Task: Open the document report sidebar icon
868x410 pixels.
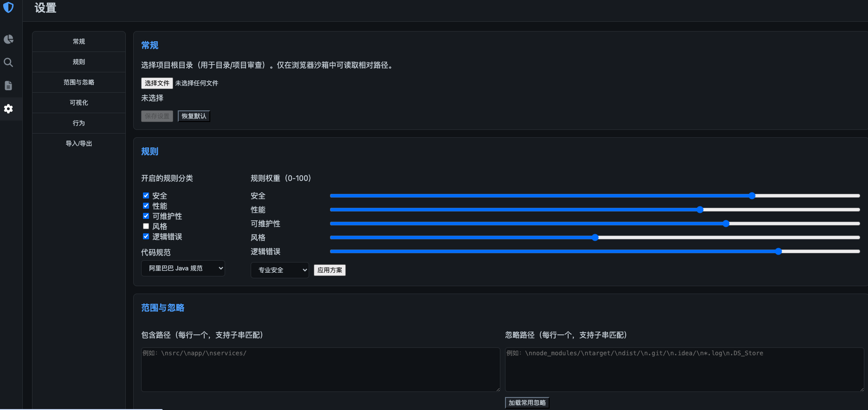Action: (x=8, y=86)
